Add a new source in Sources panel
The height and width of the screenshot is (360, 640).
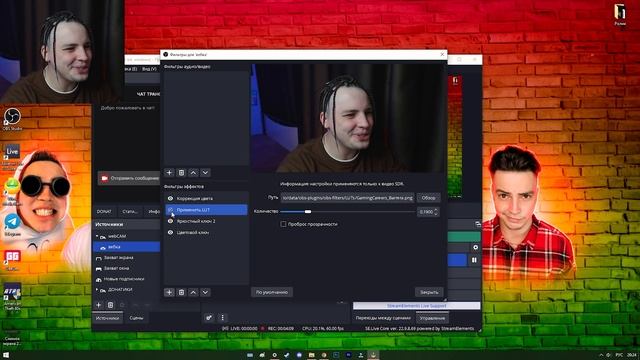point(98,305)
